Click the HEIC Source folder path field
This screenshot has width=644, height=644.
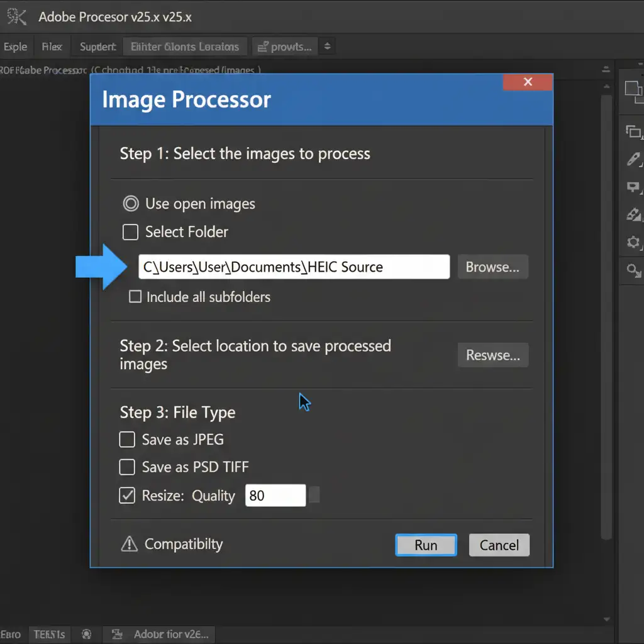click(x=294, y=267)
